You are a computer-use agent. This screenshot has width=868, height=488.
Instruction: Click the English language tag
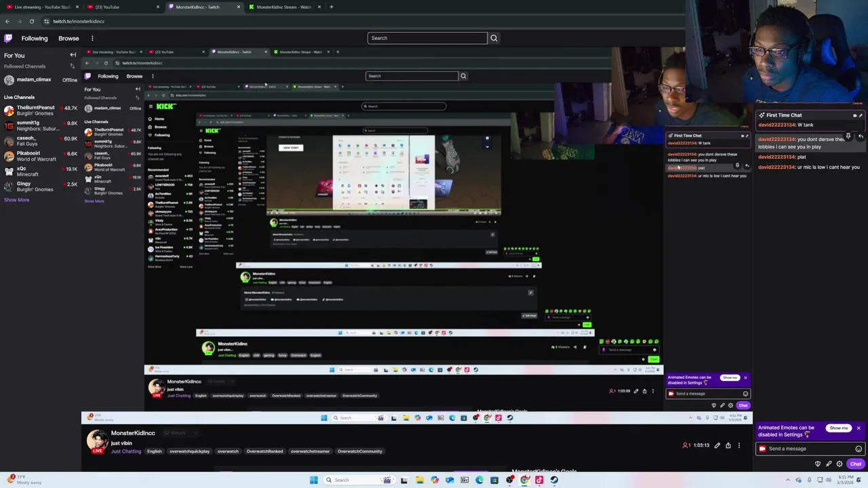[x=155, y=451]
